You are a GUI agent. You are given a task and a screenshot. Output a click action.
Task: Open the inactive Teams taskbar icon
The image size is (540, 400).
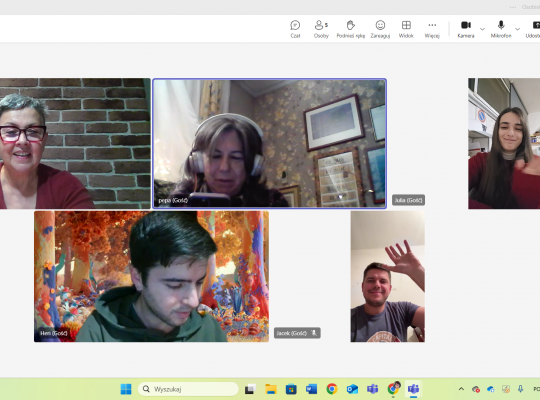[372, 389]
